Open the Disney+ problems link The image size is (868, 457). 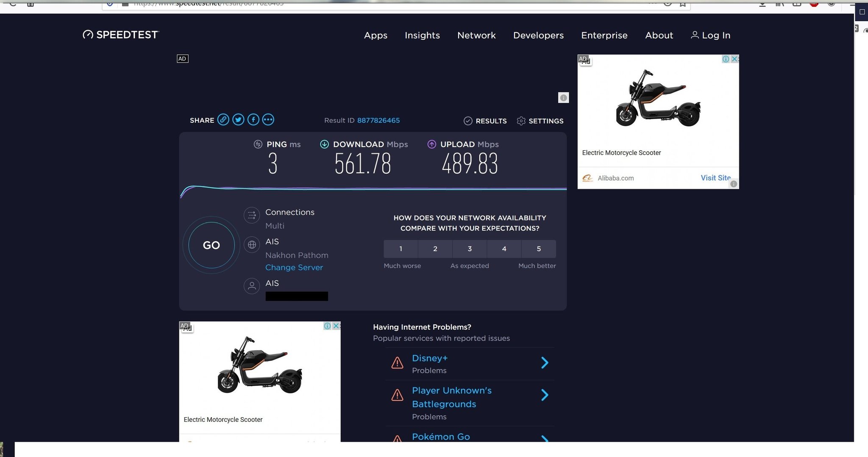[430, 358]
